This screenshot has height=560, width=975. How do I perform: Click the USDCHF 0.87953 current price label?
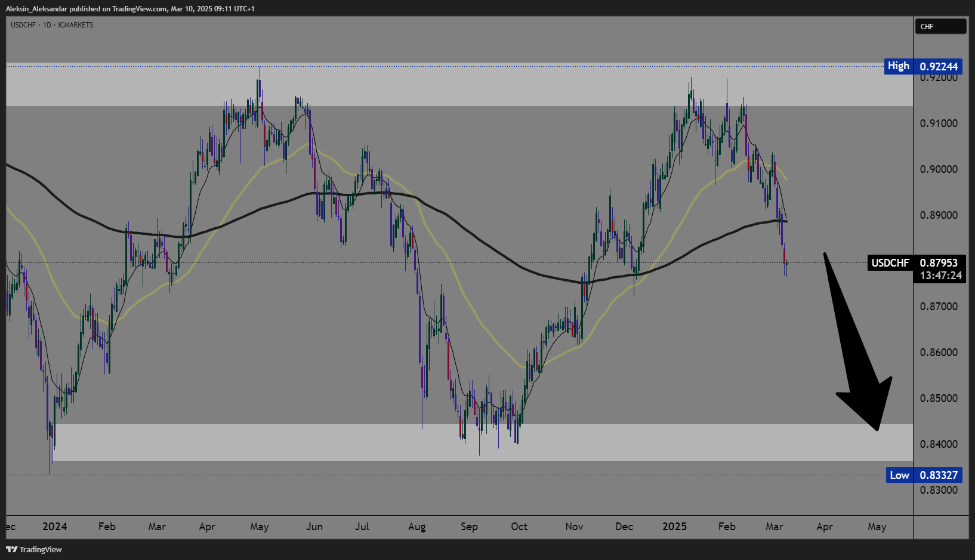point(915,262)
